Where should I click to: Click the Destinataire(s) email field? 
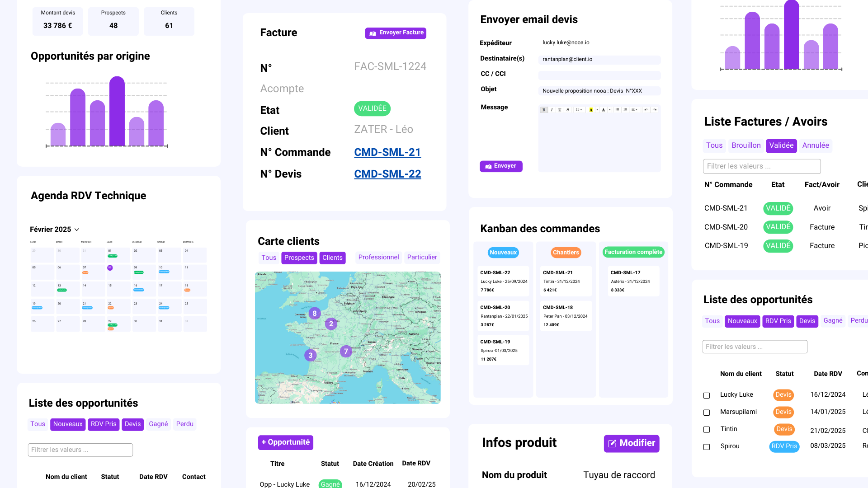[x=599, y=60]
